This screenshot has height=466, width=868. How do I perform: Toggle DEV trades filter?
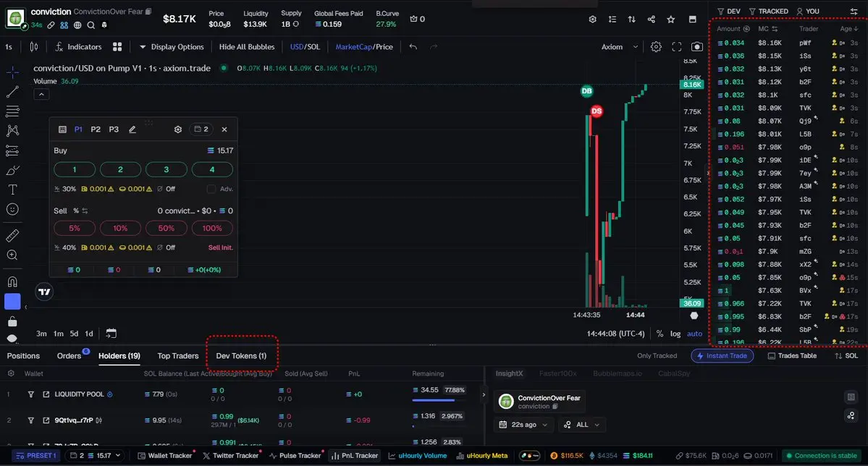tap(728, 12)
